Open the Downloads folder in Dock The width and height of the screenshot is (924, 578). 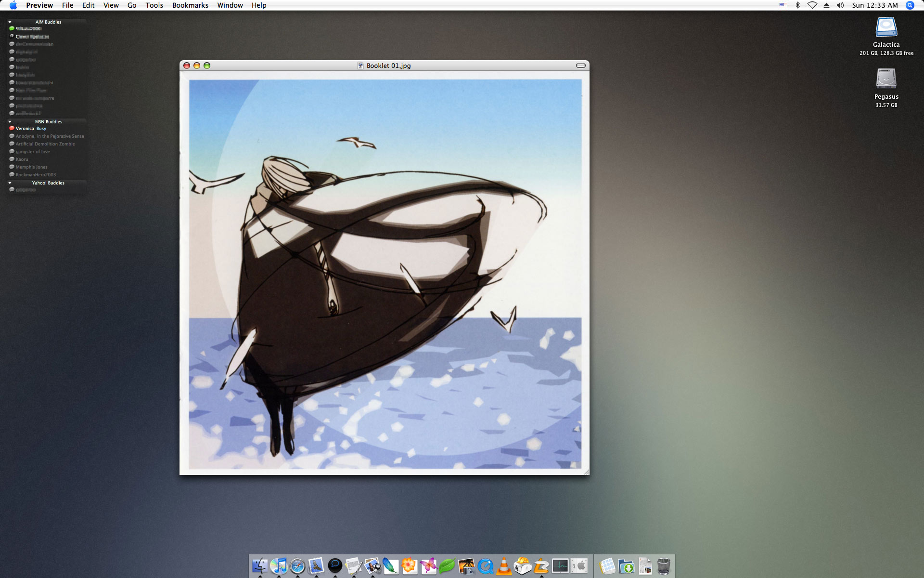click(x=626, y=566)
